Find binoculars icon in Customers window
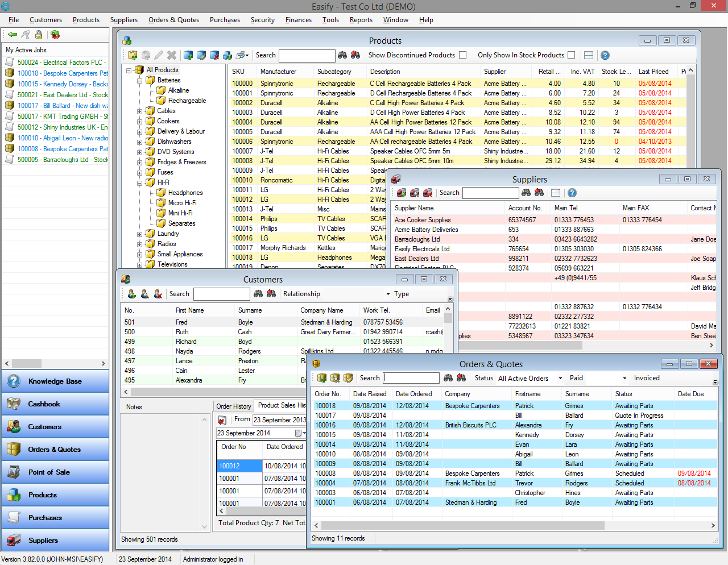This screenshot has width=728, height=565. (x=258, y=294)
